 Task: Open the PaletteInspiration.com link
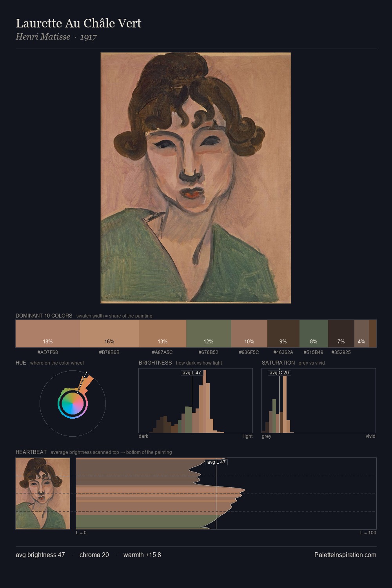coord(345,555)
